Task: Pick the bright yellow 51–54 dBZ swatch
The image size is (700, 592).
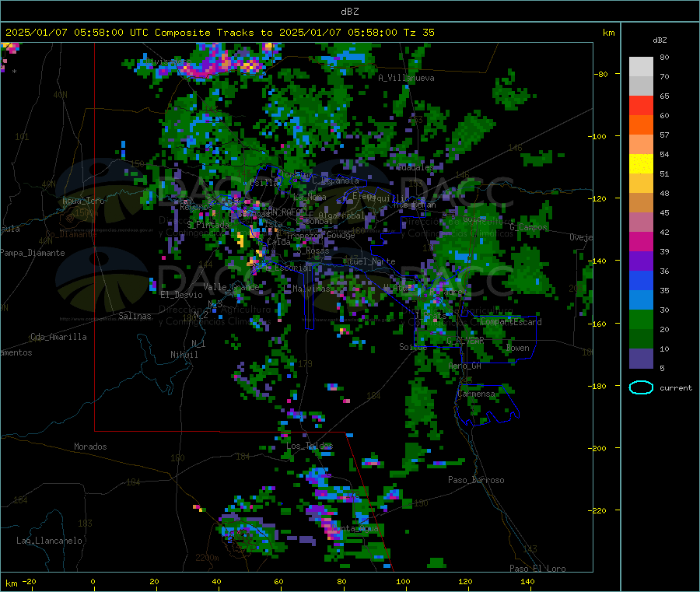Action: [641, 164]
